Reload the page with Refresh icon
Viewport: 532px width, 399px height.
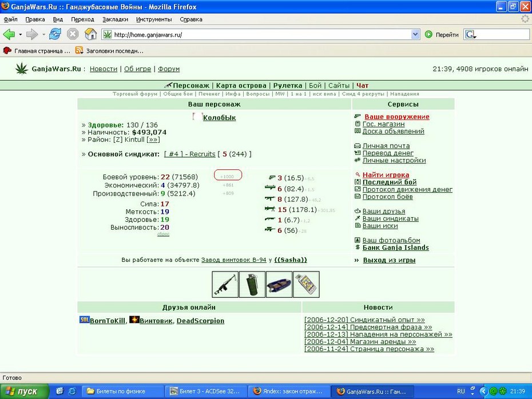tap(55, 34)
